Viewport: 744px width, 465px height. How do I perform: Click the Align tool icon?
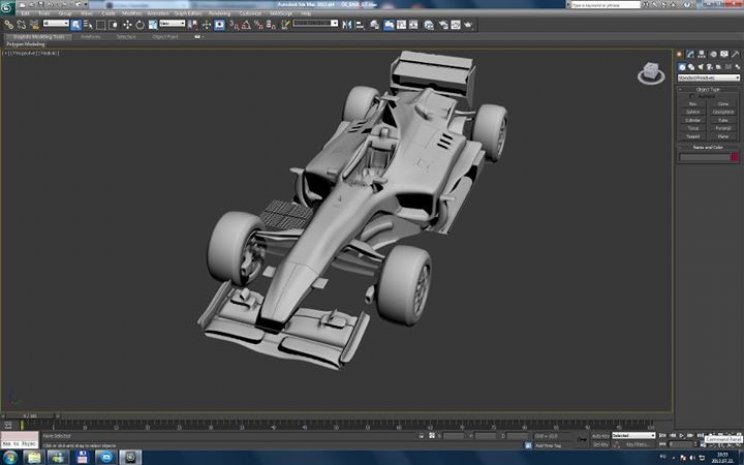point(360,25)
